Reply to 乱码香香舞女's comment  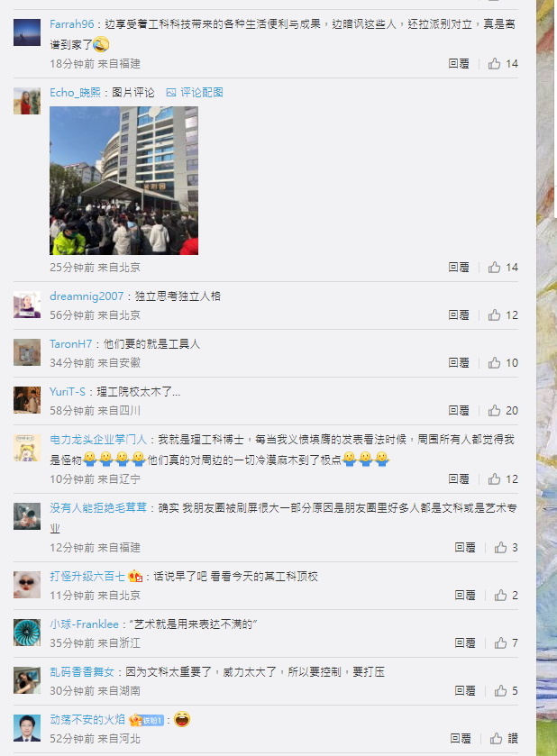pos(465,690)
